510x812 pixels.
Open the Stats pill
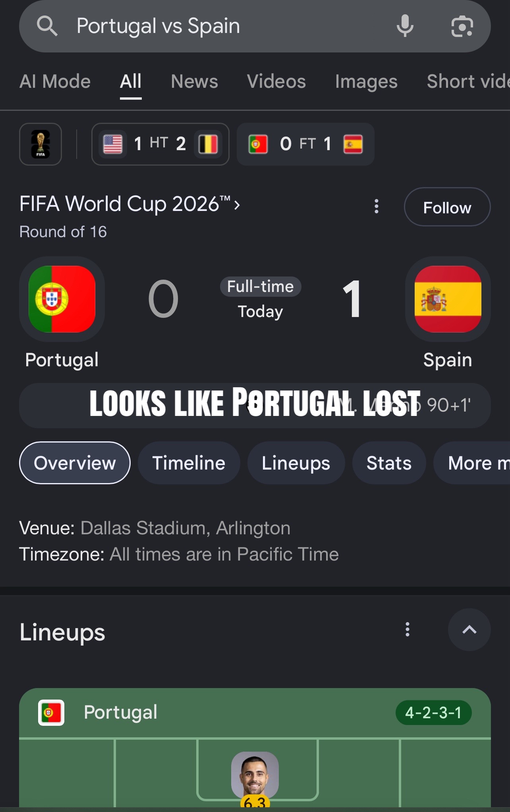pos(389,463)
